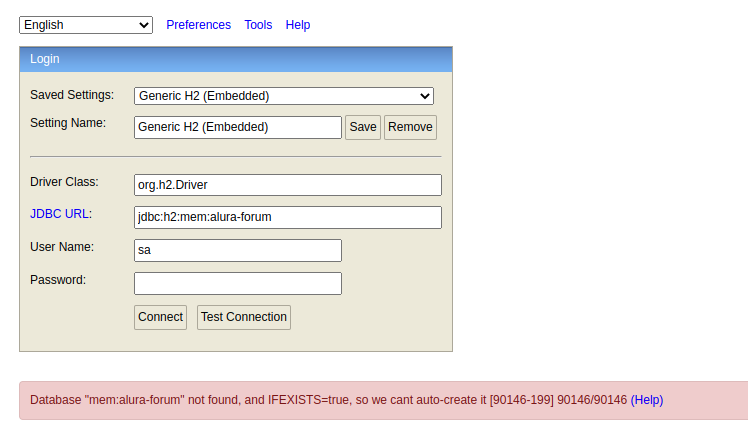Focus the Driver Class input field
The width and height of the screenshot is (748, 440).
click(288, 185)
